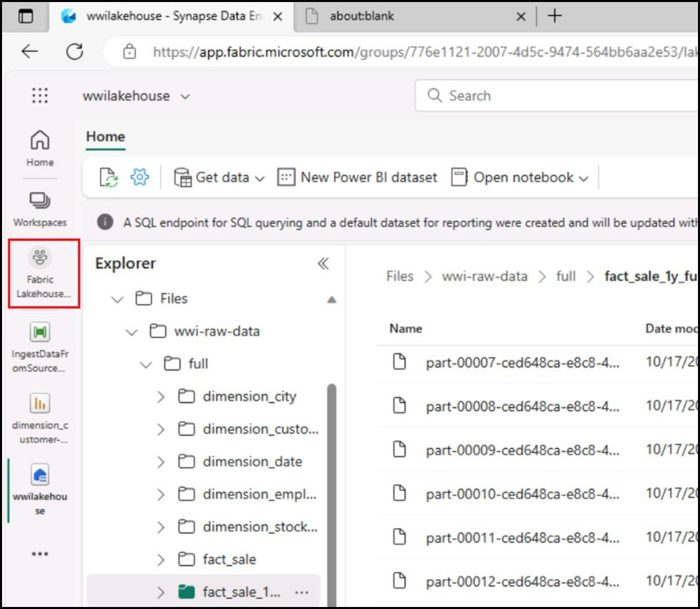Click the Date modified column header
Image resolution: width=700 pixels, height=609 pixels.
[672, 329]
